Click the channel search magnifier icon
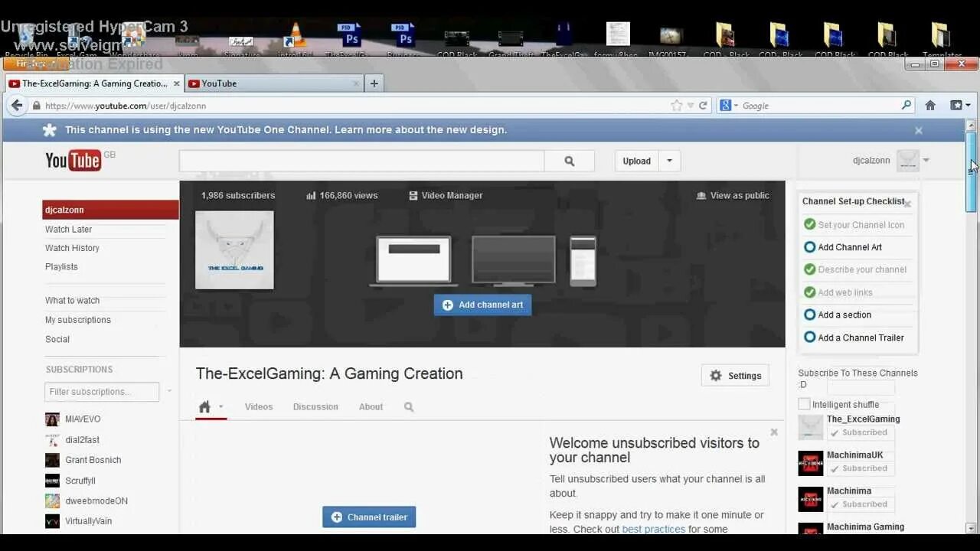 [409, 407]
